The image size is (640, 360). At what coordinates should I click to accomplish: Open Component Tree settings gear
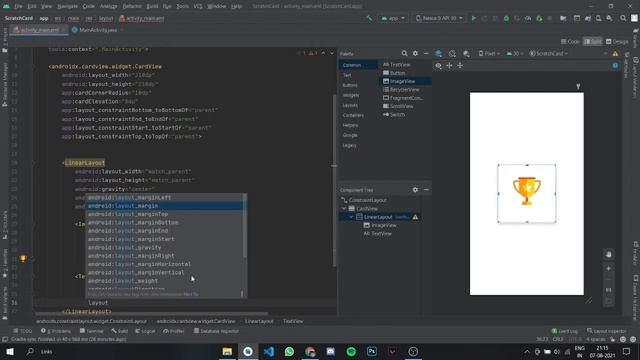[x=415, y=190]
